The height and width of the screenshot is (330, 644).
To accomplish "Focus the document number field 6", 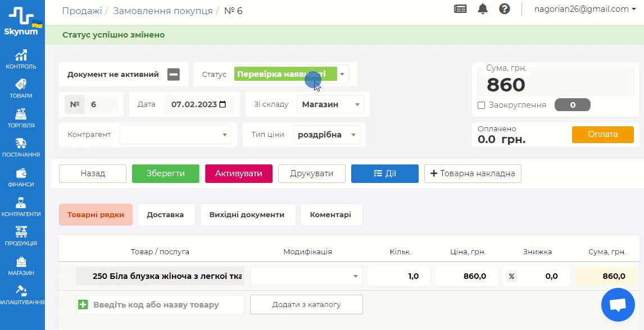I will pyautogui.click(x=101, y=104).
